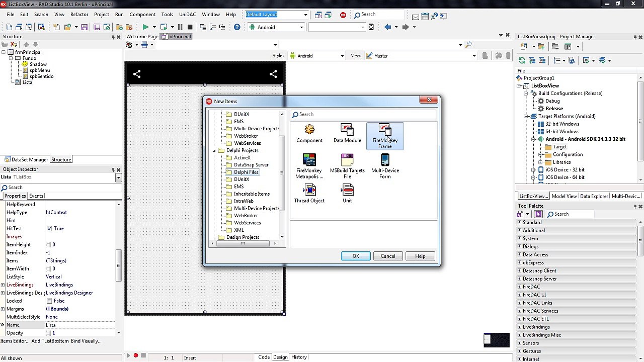Click OK in the New Items dialog
644x362 pixels.
356,256
